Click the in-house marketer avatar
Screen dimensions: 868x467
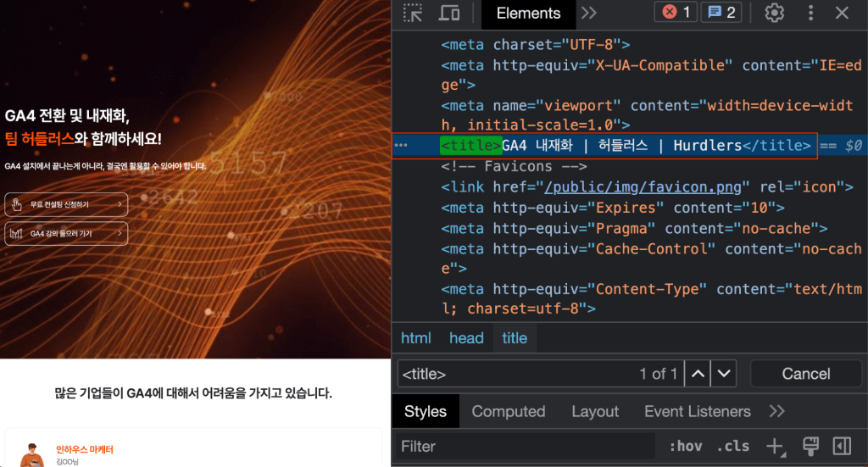[x=31, y=455]
